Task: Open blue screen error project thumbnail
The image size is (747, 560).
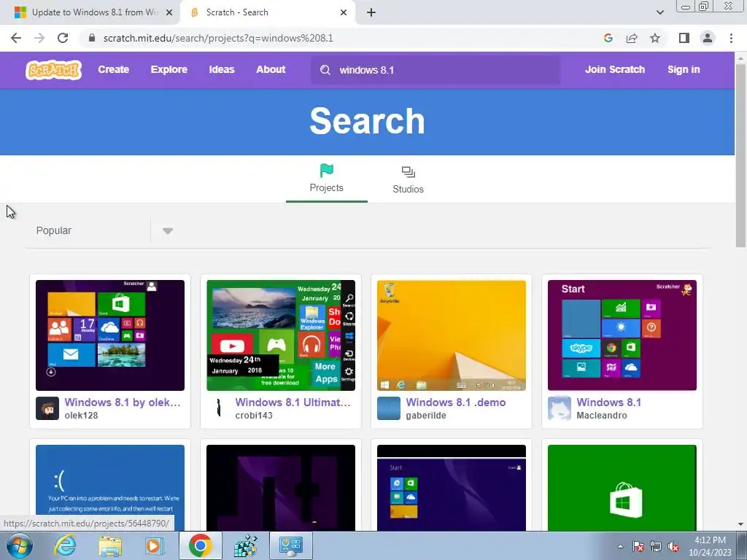Action: click(x=110, y=488)
